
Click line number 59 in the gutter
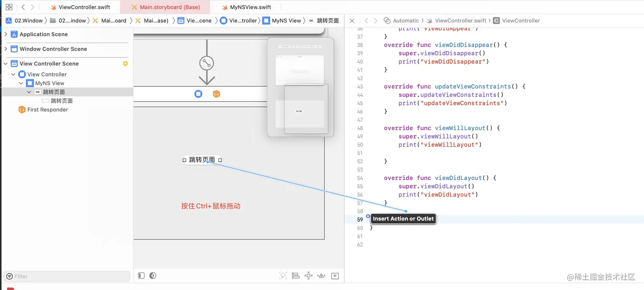(x=360, y=219)
